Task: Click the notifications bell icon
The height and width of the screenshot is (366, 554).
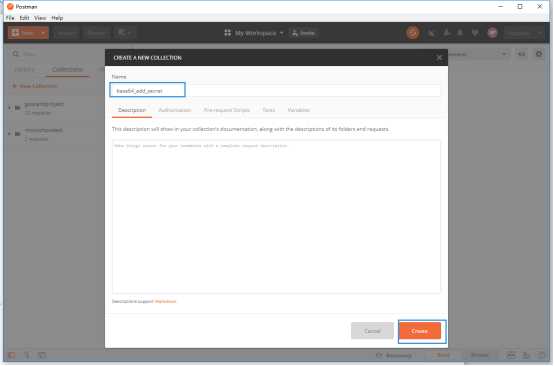Action: (460, 33)
